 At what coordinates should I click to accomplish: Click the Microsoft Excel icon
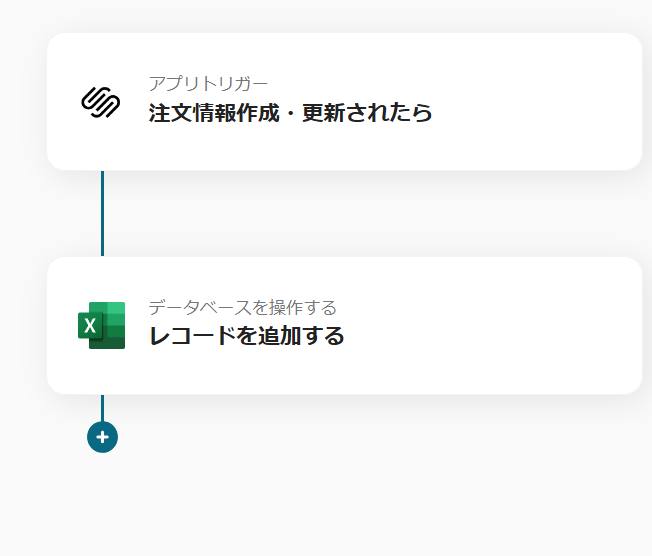(x=101, y=325)
